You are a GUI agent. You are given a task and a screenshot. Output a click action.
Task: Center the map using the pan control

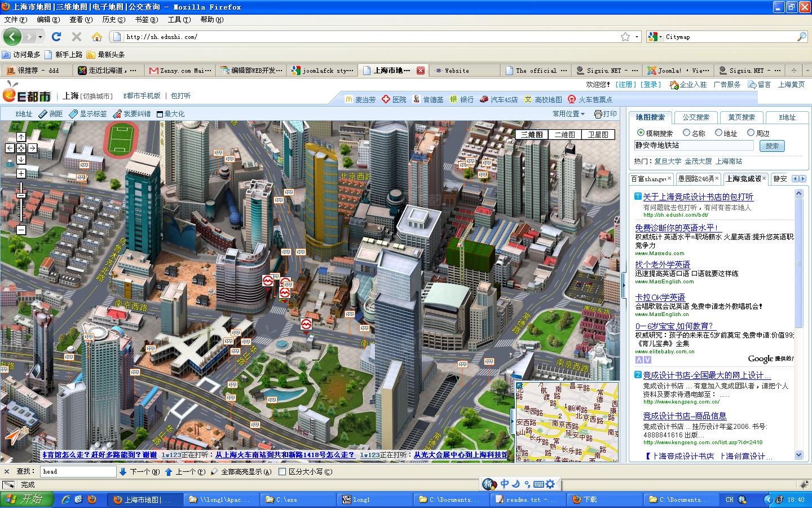pos(21,148)
